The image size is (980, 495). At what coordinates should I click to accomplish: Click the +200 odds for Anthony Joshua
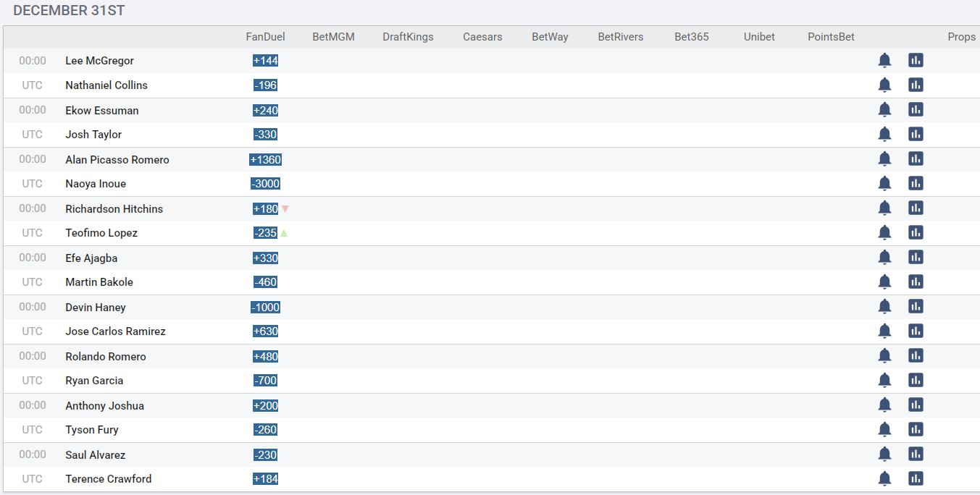click(265, 406)
